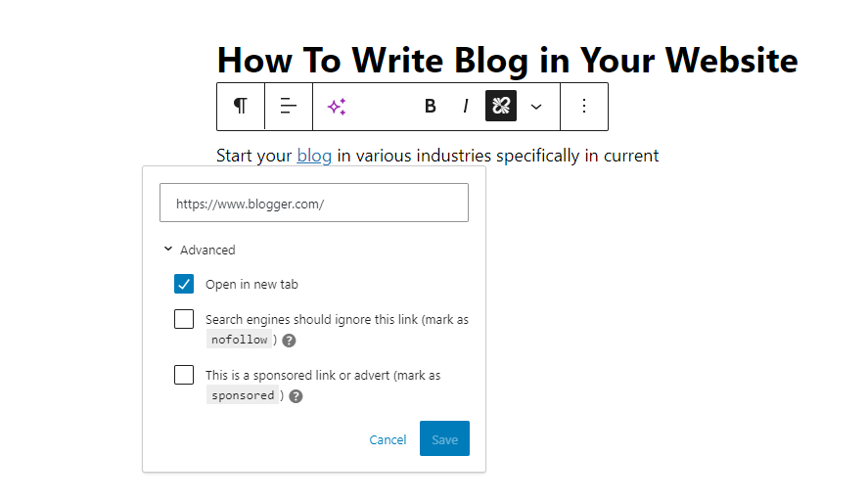Viewport: 868px width, 502px height.
Task: Open the text alignment options
Action: [x=289, y=107]
